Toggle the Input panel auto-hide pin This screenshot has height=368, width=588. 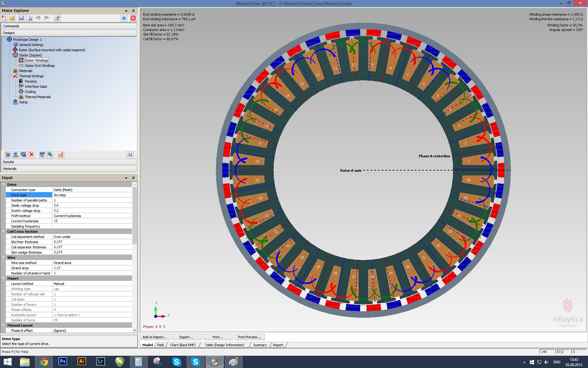tap(133, 178)
